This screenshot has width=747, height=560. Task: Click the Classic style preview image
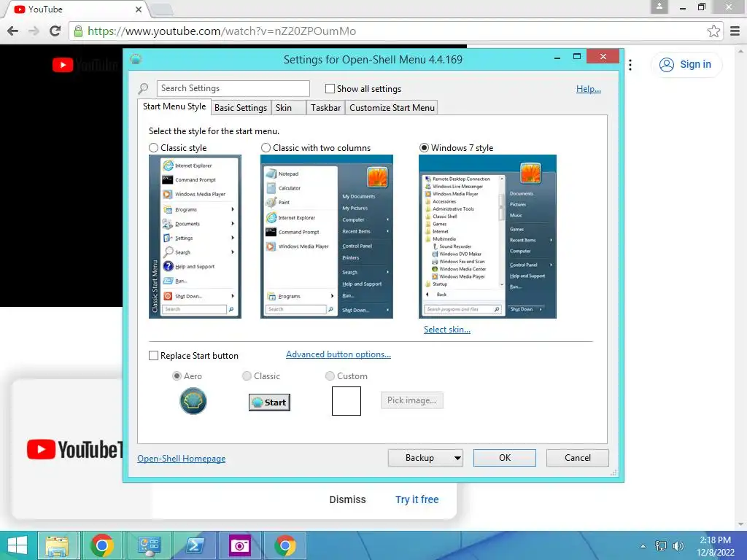(x=195, y=237)
